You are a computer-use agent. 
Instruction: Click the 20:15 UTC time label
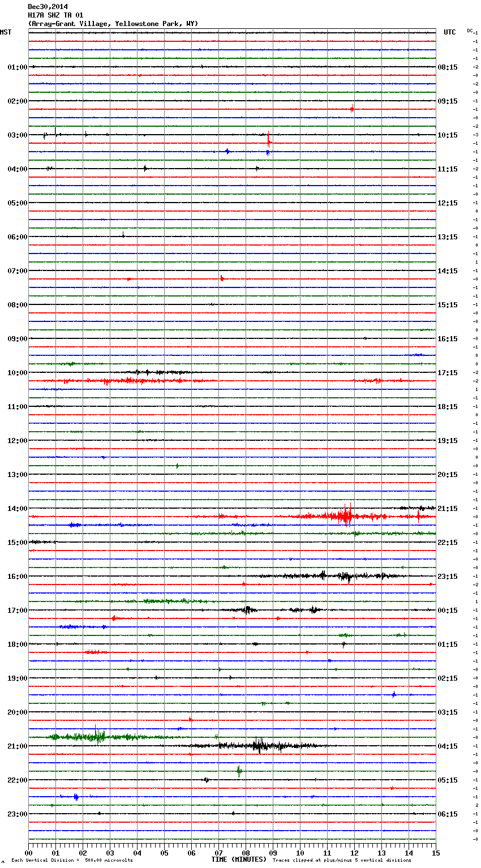pyautogui.click(x=448, y=475)
